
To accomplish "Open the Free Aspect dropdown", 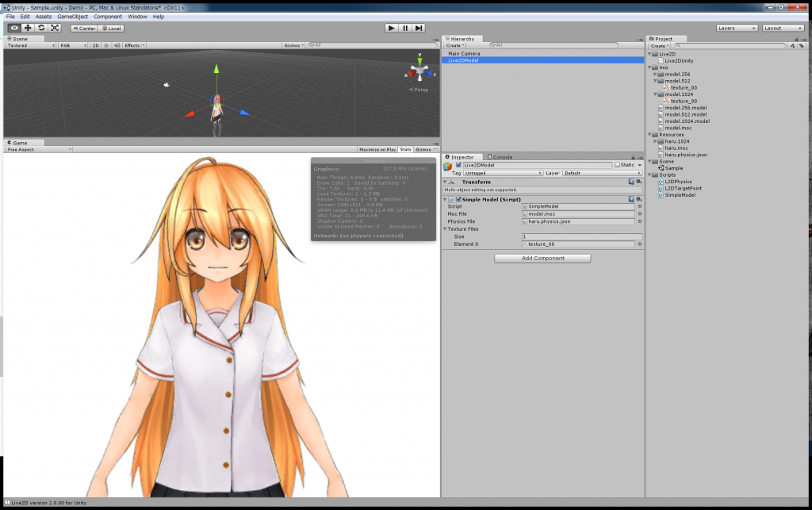I will 39,150.
